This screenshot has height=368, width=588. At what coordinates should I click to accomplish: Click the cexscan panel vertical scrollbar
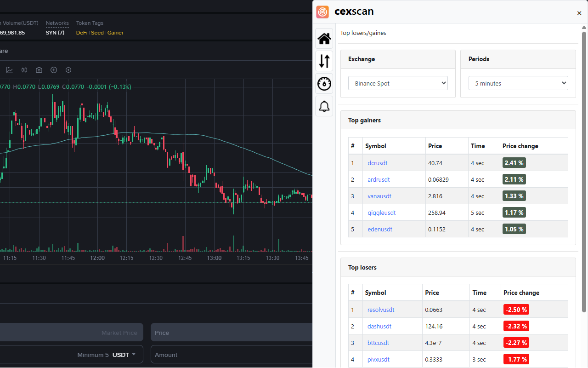pos(584,172)
